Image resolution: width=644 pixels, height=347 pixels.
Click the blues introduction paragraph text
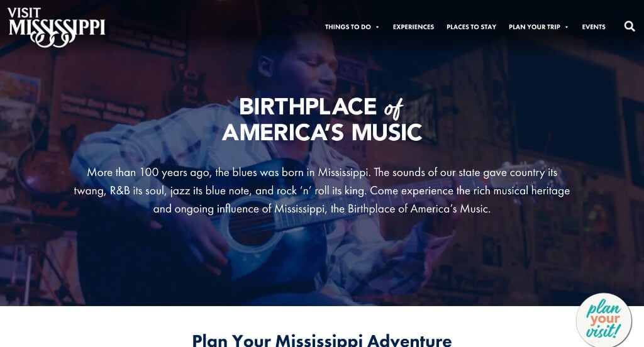(321, 190)
